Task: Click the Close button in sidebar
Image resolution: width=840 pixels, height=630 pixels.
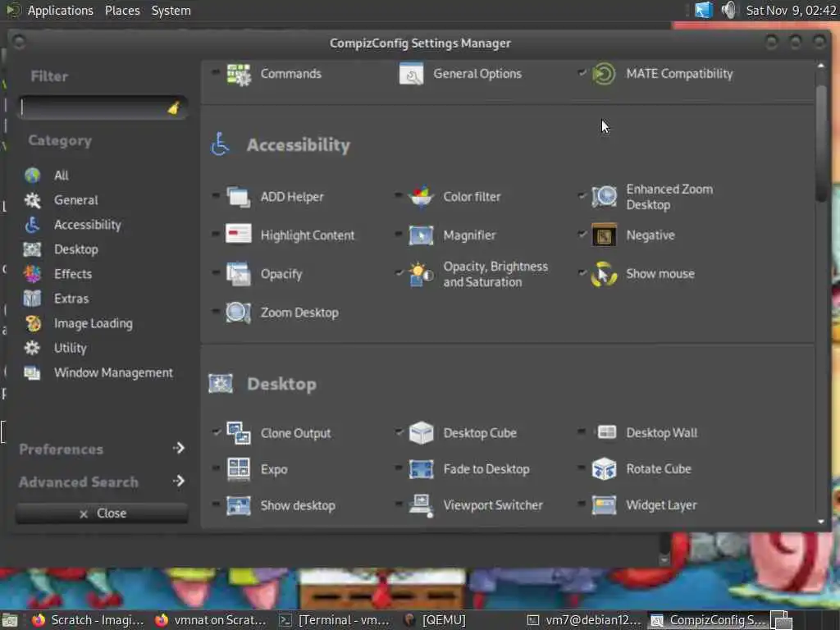Action: pos(102,514)
